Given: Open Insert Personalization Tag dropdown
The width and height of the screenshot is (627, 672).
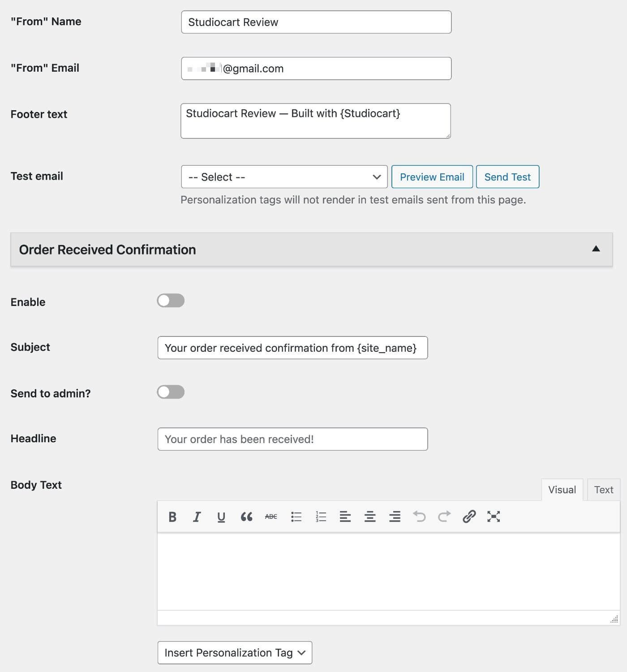Looking at the screenshot, I should pos(235,653).
